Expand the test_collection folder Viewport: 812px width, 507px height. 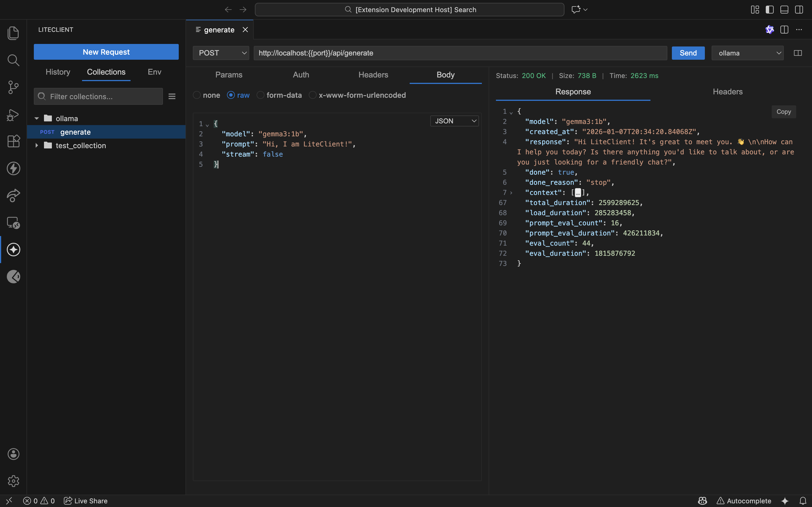coord(37,146)
